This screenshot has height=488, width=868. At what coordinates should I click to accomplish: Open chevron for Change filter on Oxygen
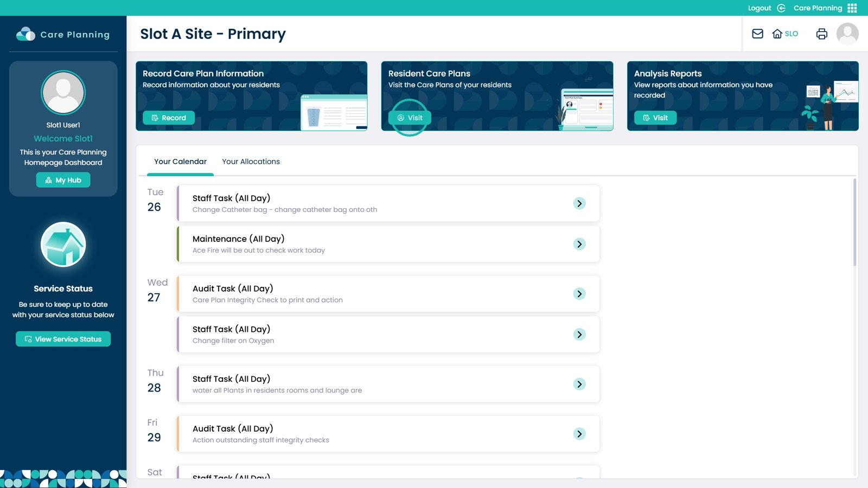tap(579, 335)
